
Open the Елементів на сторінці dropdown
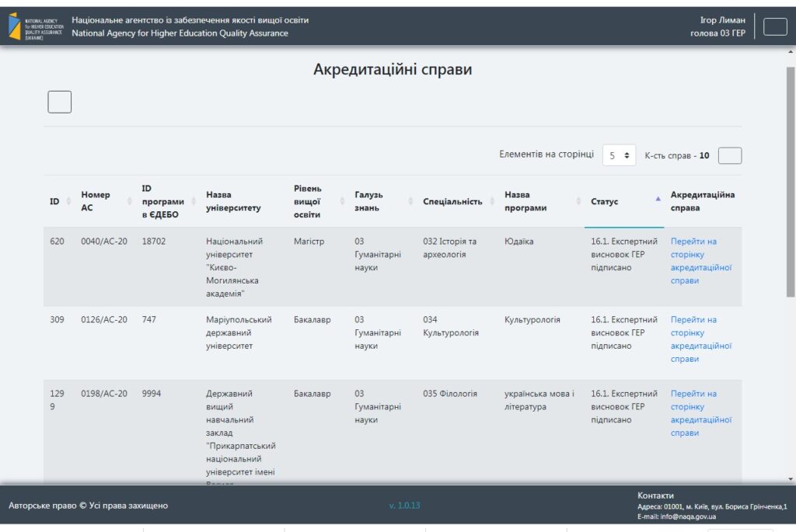point(619,155)
